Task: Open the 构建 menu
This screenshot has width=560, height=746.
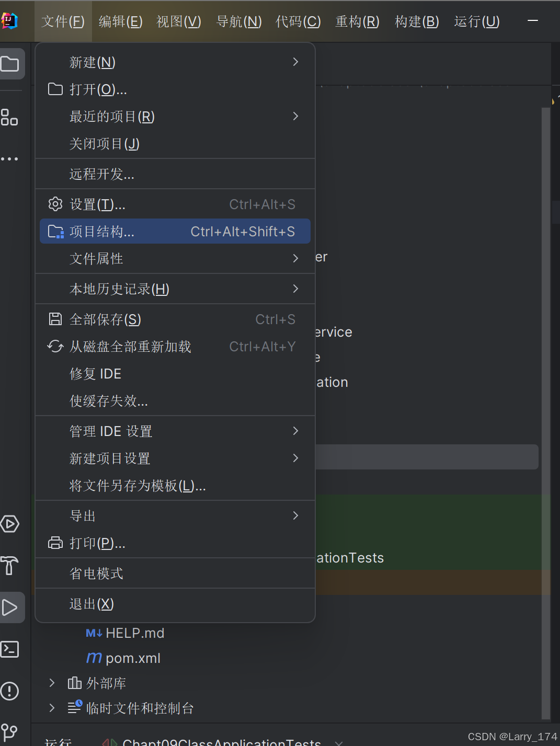Action: coord(416,21)
